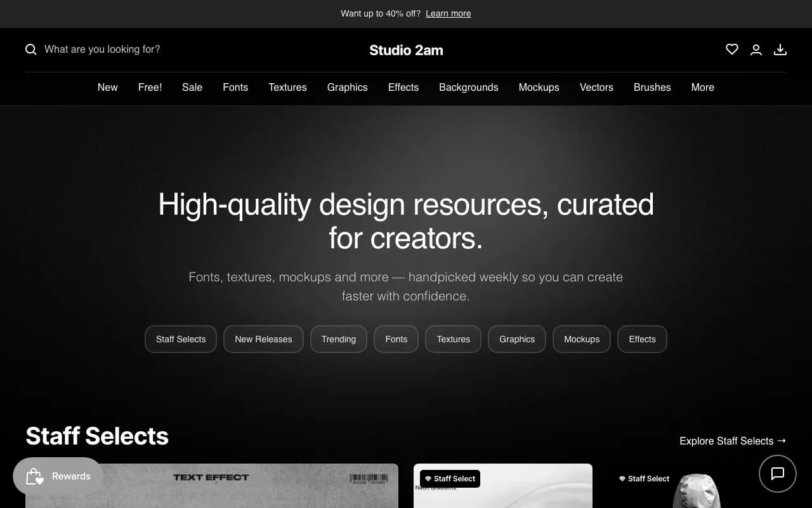812x508 pixels.
Task: Open the downloads icon
Action: click(x=780, y=50)
